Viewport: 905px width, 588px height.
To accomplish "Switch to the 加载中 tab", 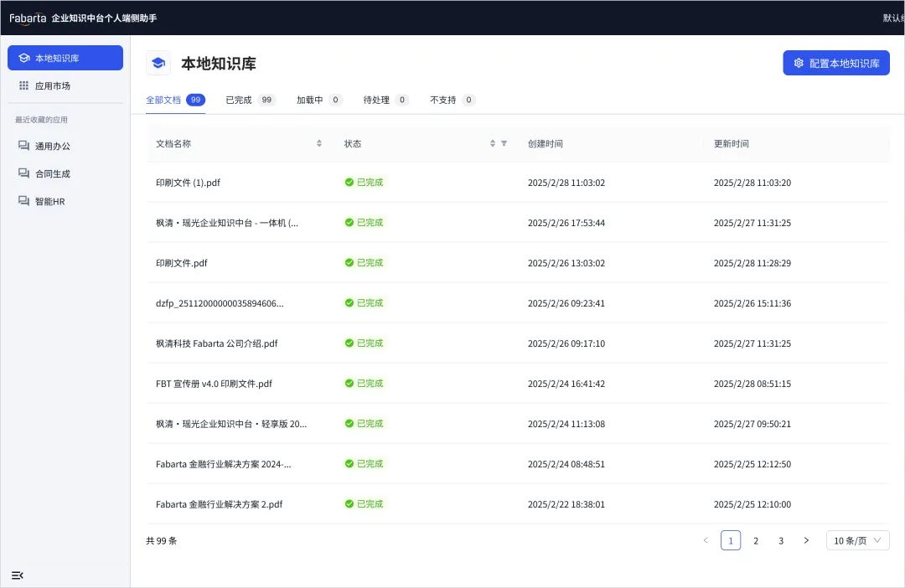I will (x=319, y=100).
